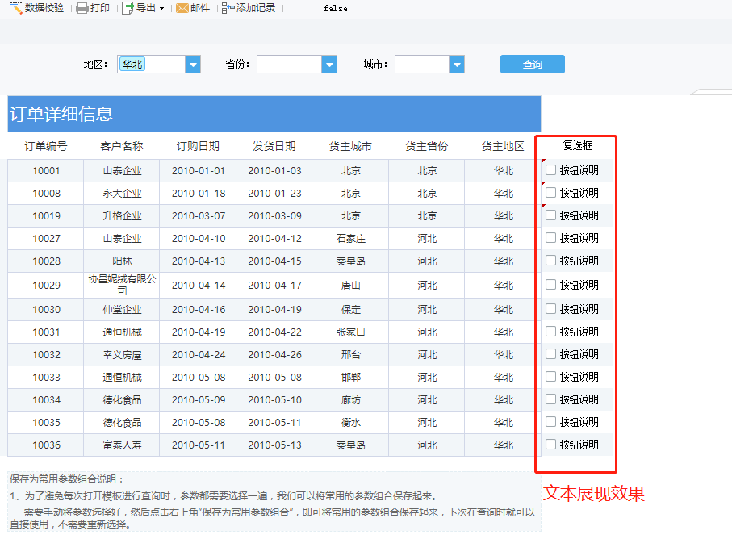Open the 省份 dropdown arrow
This screenshot has width=732, height=560.
[x=329, y=65]
